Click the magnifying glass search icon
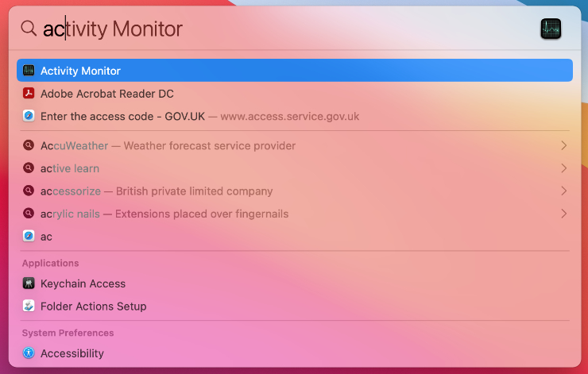Viewport: 588px width, 374px height. coord(29,28)
